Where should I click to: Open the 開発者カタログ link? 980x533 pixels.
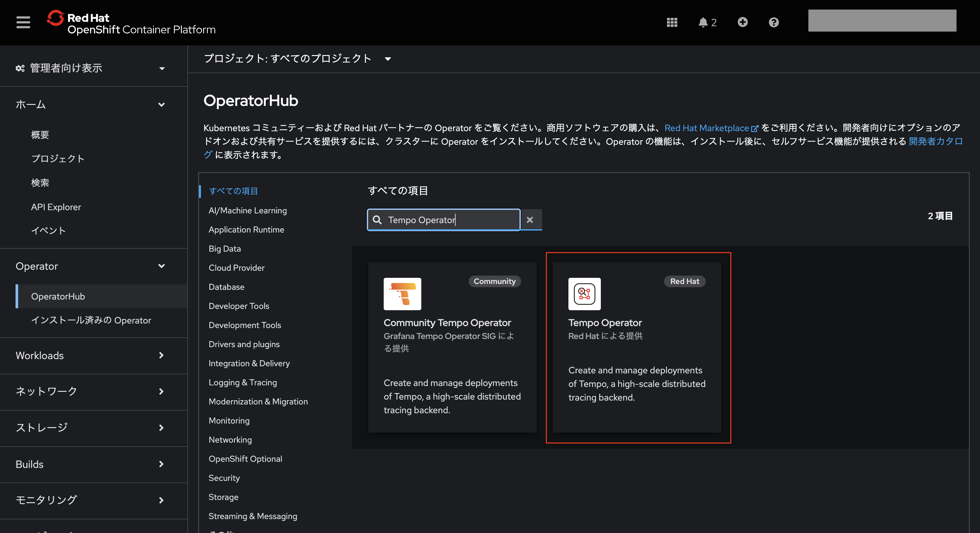[x=935, y=142]
